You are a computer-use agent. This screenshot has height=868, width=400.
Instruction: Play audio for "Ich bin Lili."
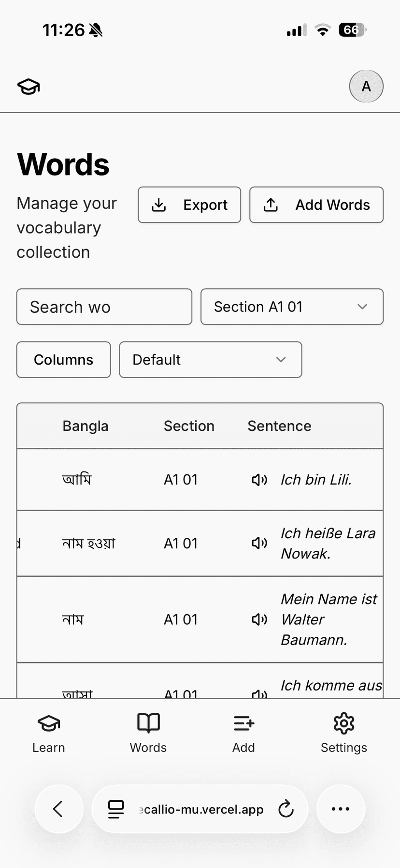pyautogui.click(x=259, y=480)
